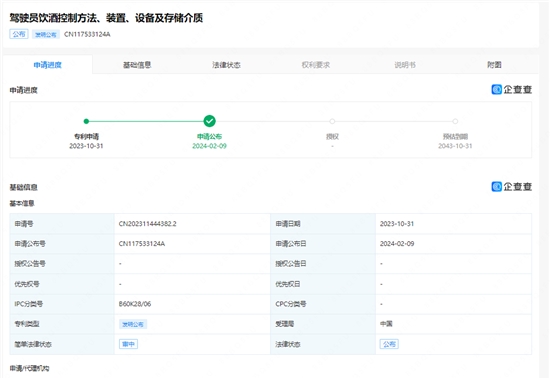Click the 授权公告号 label cell
This screenshot has height=378, width=550.
pos(62,264)
